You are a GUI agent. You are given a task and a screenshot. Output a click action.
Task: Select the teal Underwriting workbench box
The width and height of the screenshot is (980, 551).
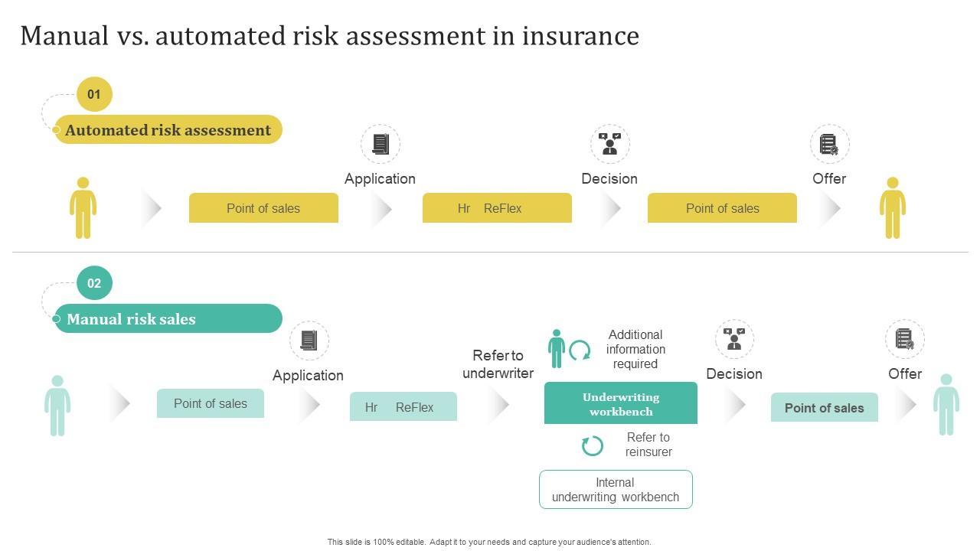click(620, 403)
